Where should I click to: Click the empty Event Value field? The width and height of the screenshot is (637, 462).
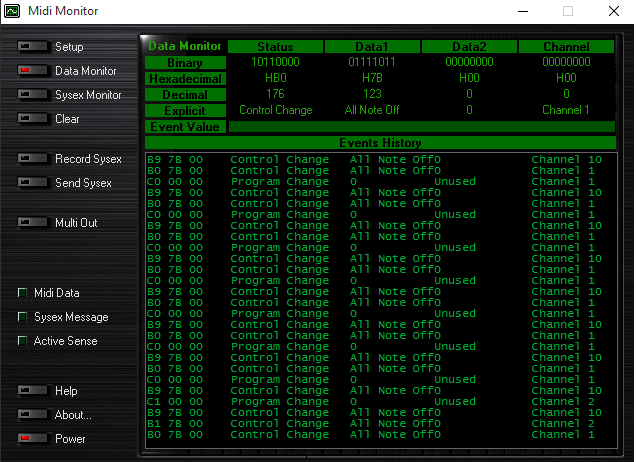pos(422,127)
